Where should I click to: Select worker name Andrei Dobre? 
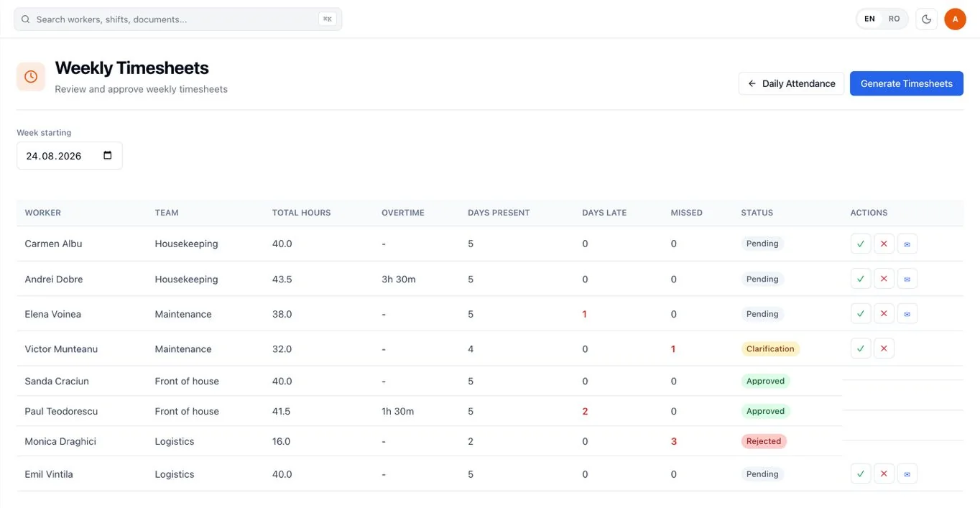pos(54,279)
